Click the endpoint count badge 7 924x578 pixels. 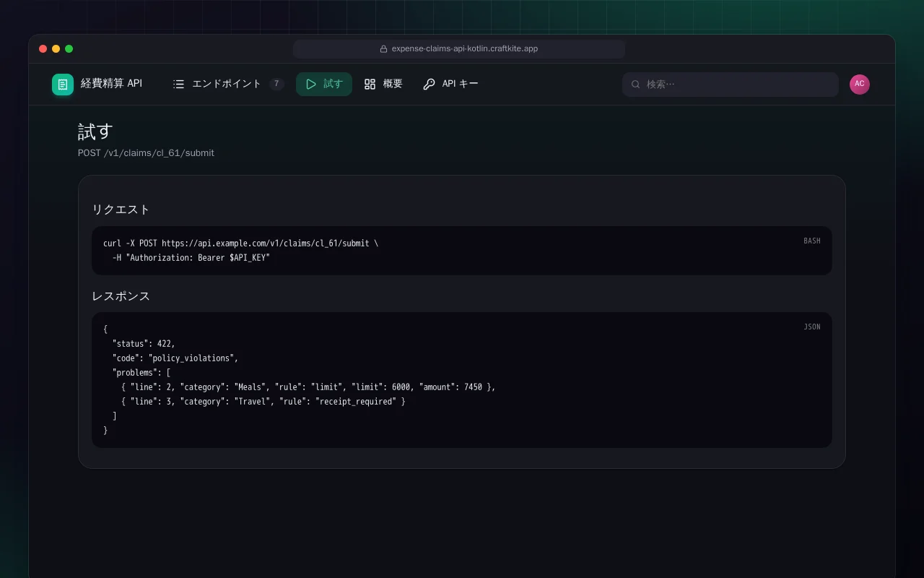(276, 85)
